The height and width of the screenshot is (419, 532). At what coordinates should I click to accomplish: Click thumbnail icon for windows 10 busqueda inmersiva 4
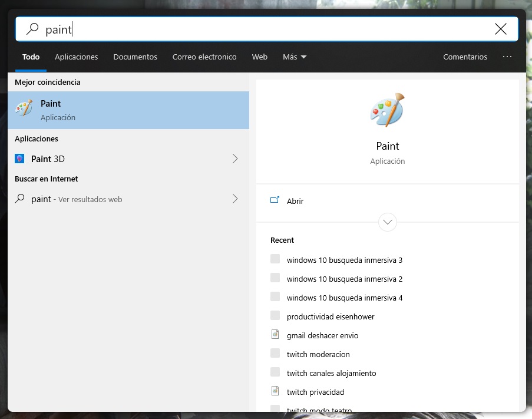275,296
